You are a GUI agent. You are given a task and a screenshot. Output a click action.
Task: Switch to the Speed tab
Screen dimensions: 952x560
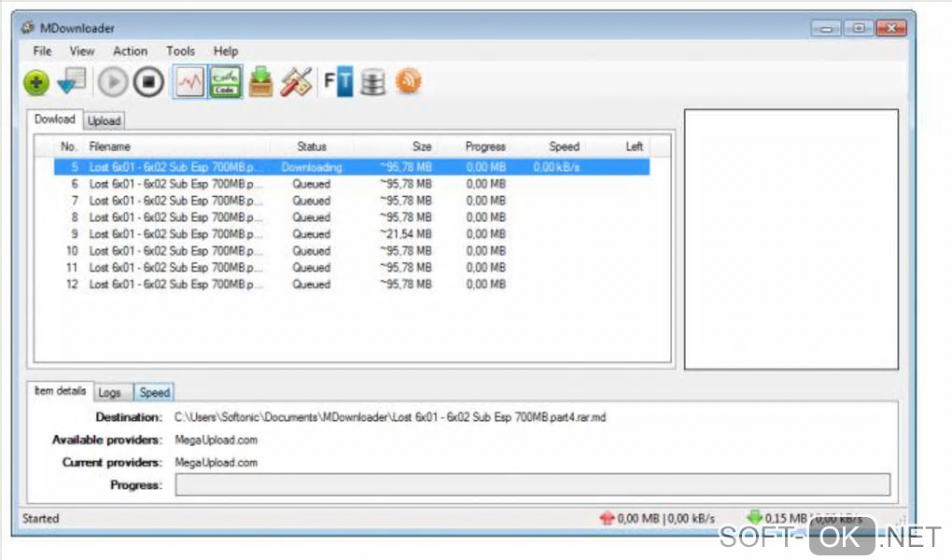tap(154, 392)
